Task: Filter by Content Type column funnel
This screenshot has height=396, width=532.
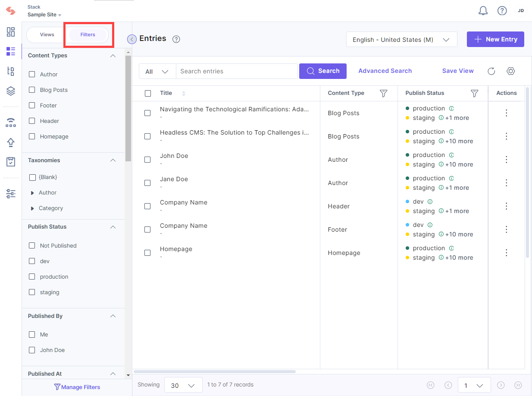Action: pyautogui.click(x=384, y=93)
